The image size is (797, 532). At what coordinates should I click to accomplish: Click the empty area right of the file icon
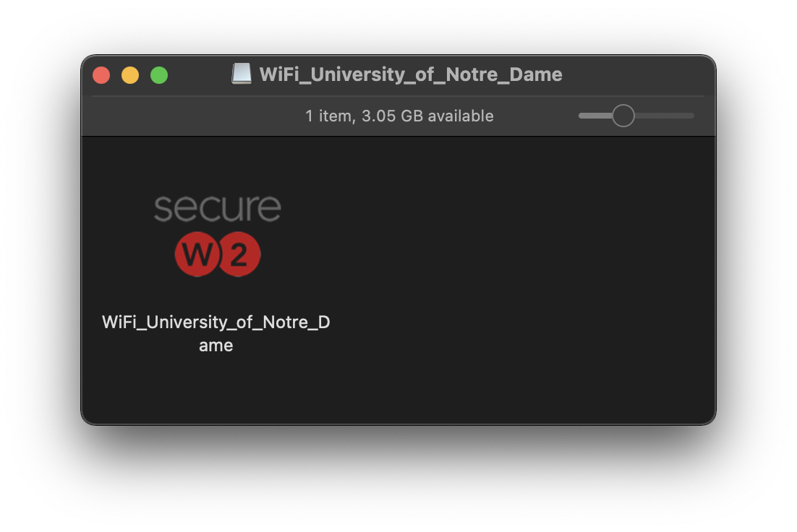506,275
